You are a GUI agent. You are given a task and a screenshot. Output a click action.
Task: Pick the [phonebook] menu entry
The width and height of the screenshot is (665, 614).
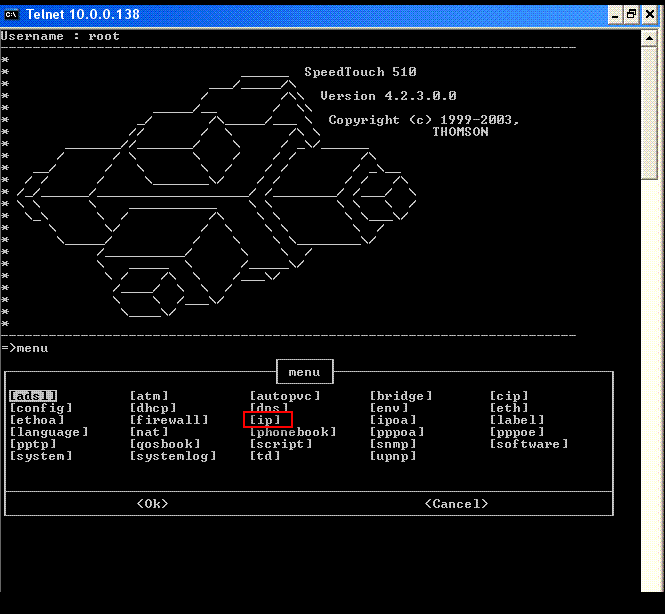coord(293,432)
